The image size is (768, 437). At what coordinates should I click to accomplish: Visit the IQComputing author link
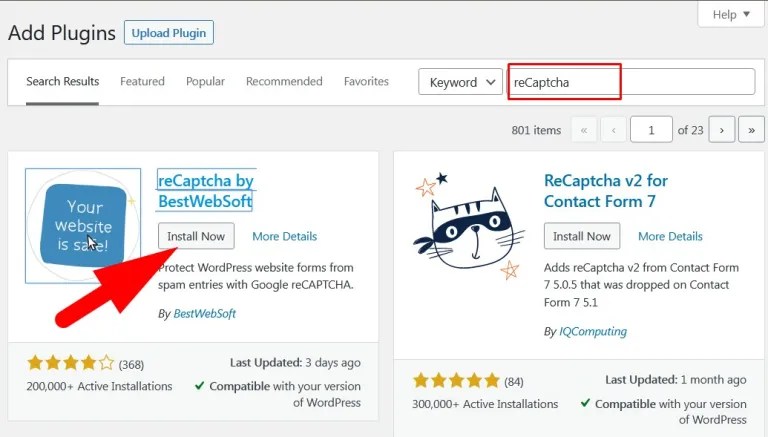tap(593, 332)
